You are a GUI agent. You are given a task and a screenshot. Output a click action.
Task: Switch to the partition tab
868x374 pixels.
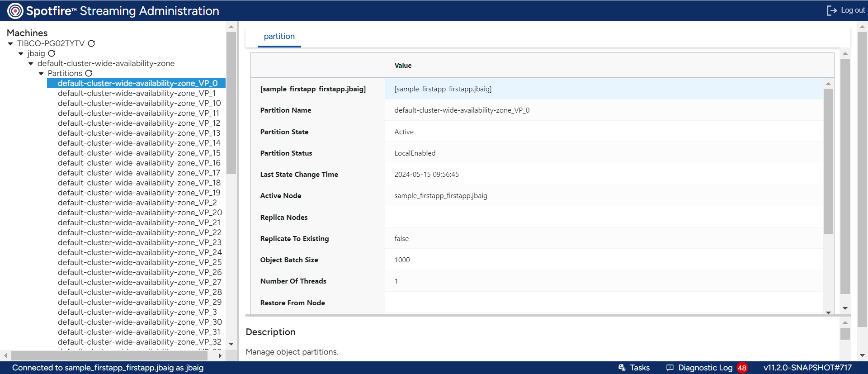coord(279,36)
